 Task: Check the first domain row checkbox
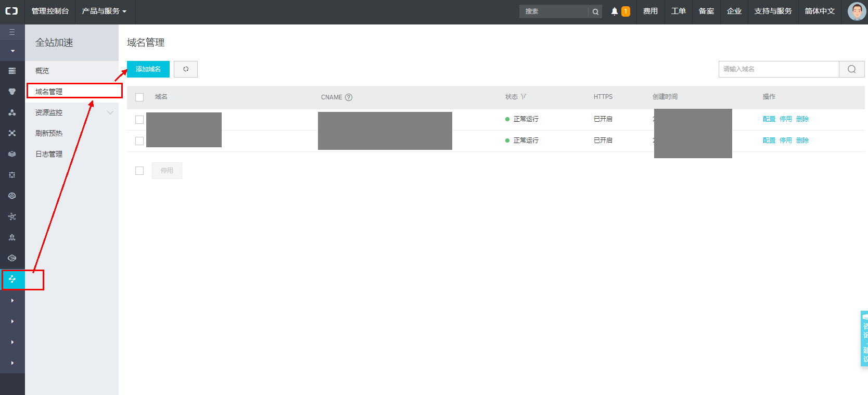139,120
